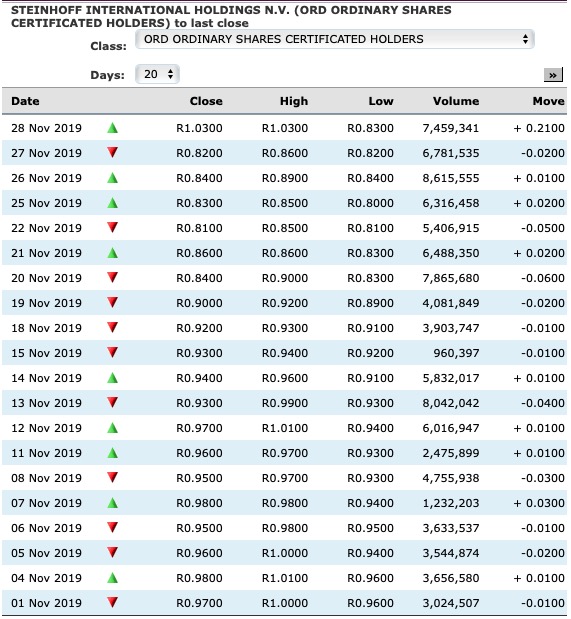Click the red down arrow for 27 Nov 2019
This screenshot has width=571, height=619.
coord(113,152)
